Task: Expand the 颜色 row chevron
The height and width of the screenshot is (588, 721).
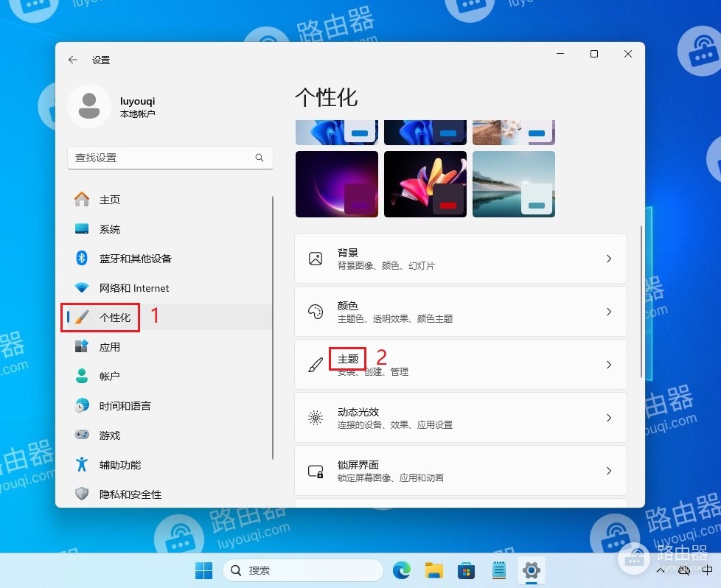Action: tap(609, 312)
